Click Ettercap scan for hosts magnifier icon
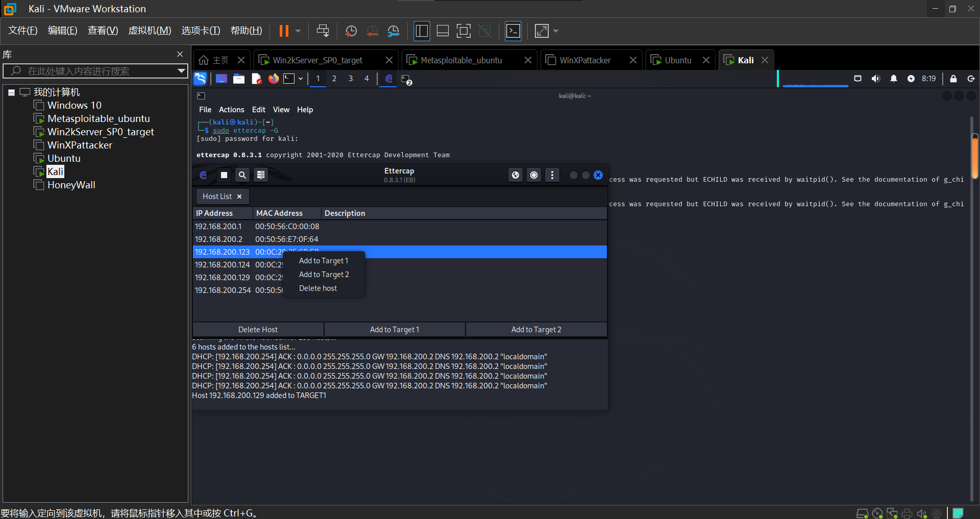The height and width of the screenshot is (519, 980). pyautogui.click(x=242, y=175)
